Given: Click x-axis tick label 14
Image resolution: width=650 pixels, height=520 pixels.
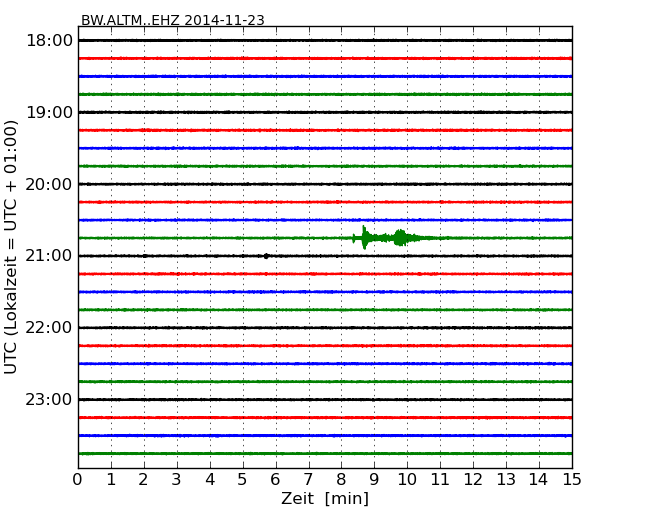Looking at the screenshot, I should 538,479.
